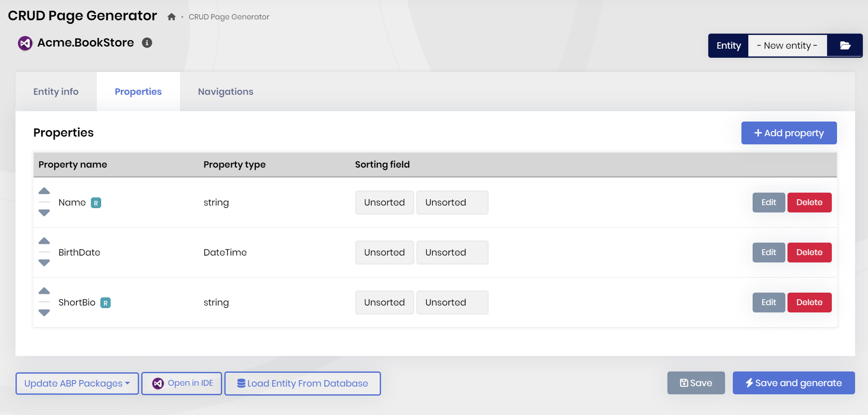This screenshot has width=868, height=415.
Task: Click the Add property button
Action: (x=789, y=133)
